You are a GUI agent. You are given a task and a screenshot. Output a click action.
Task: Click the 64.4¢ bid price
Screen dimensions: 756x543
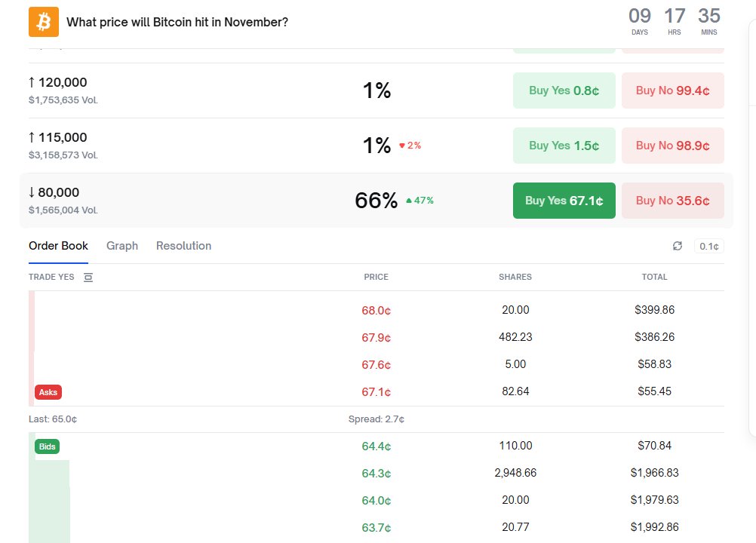[376, 446]
